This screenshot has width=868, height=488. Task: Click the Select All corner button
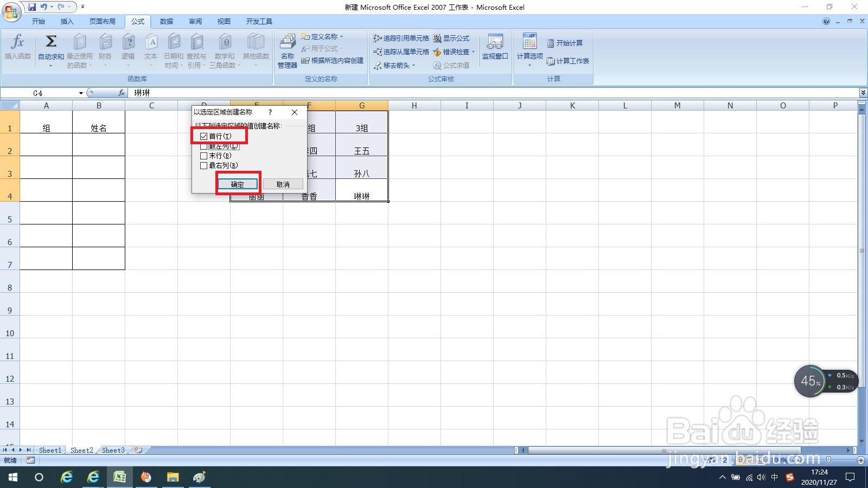(10, 105)
